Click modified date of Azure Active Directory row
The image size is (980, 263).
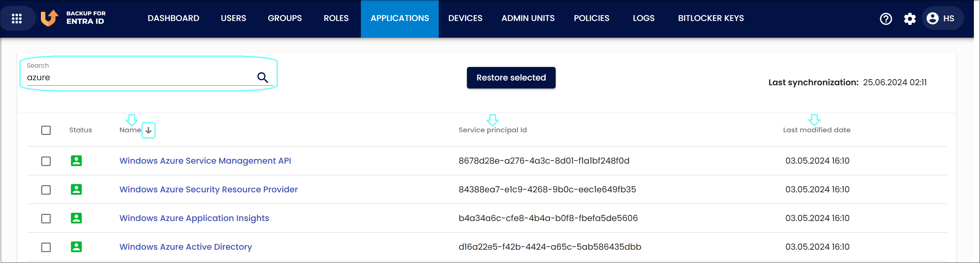(x=817, y=247)
